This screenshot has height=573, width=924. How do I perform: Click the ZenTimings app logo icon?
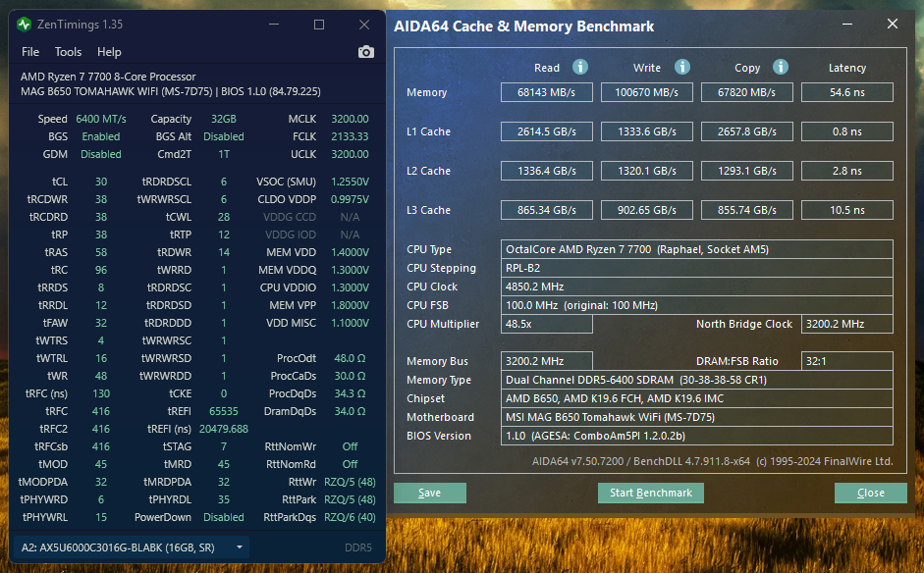tap(25, 25)
